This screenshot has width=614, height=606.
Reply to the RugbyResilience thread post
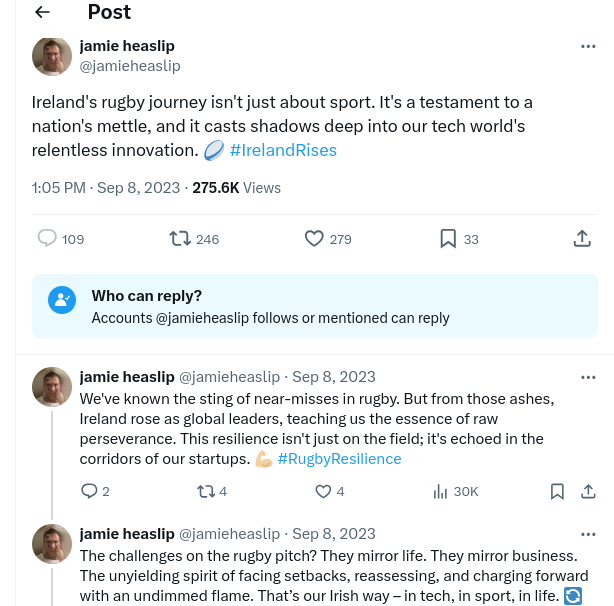[x=89, y=491]
